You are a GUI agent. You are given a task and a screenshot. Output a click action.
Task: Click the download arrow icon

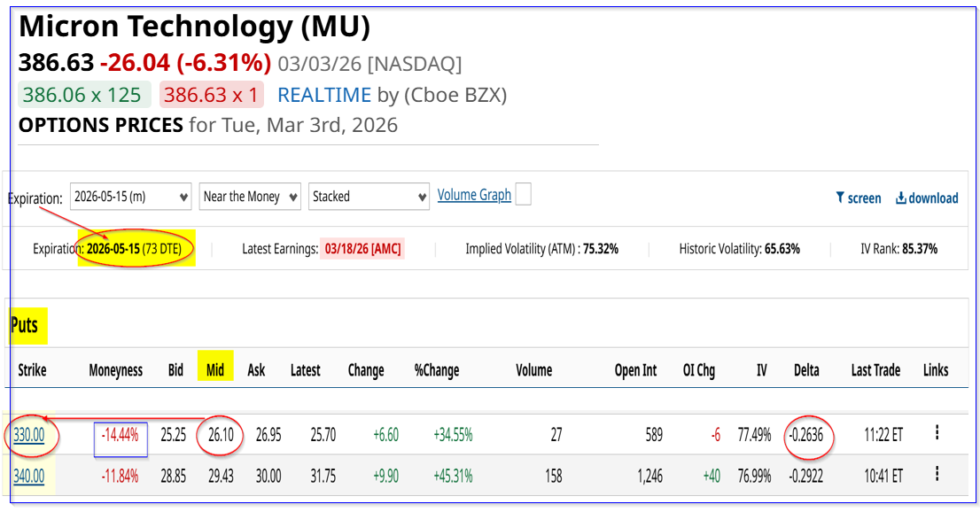click(900, 198)
